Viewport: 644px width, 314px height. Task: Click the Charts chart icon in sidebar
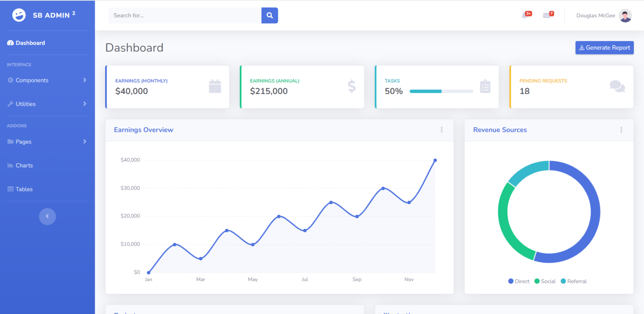click(x=10, y=165)
